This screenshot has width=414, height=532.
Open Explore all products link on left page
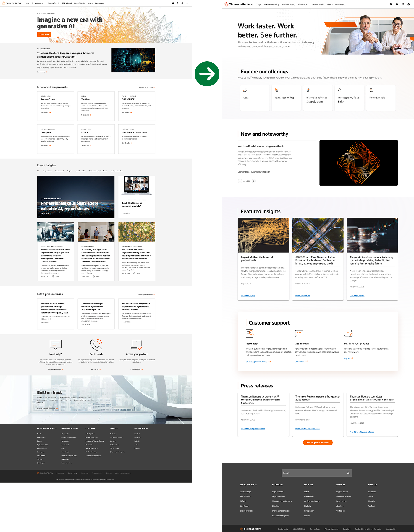147,87
